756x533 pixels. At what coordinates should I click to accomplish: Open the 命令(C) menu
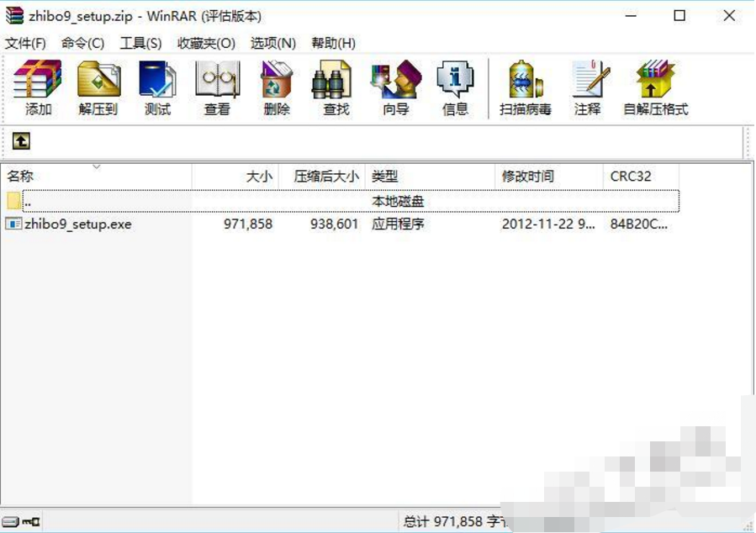tap(83, 44)
